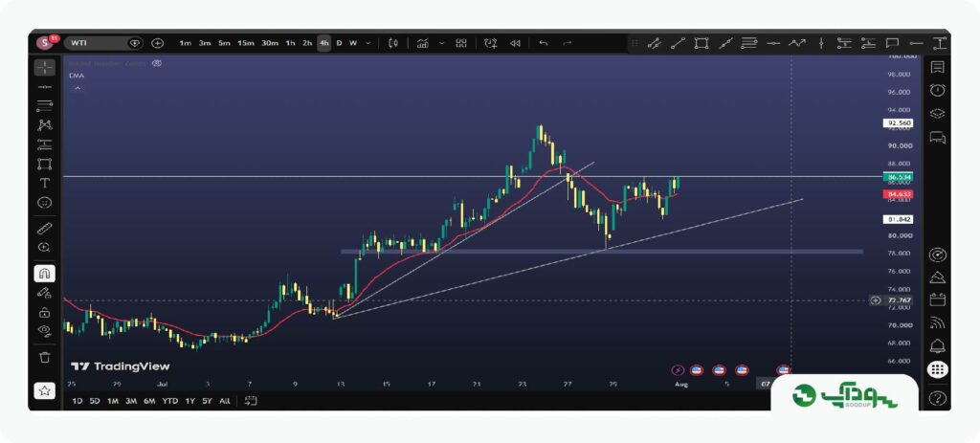Open forecasting and measurement tools in left sidebar

pyautogui.click(x=44, y=144)
